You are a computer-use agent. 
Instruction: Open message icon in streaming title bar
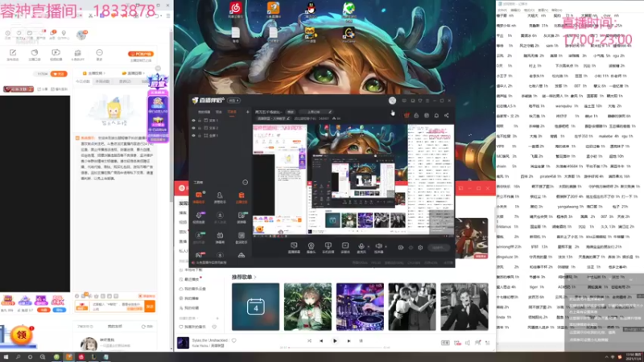[404, 101]
